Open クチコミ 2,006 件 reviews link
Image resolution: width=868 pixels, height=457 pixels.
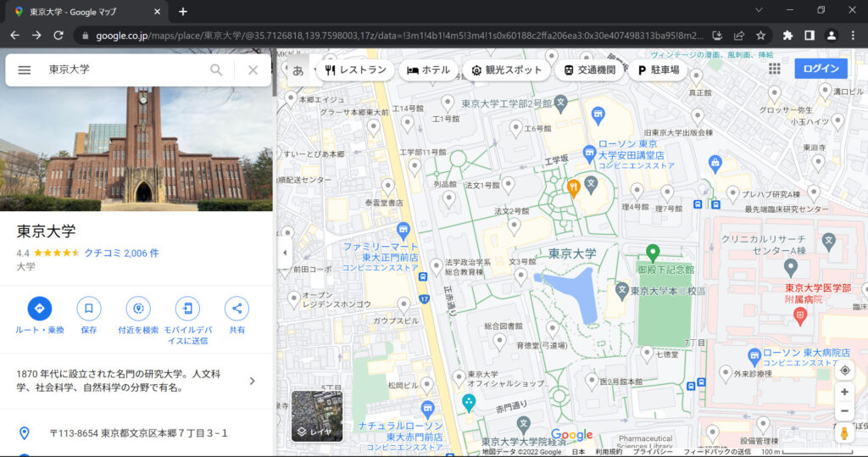121,254
